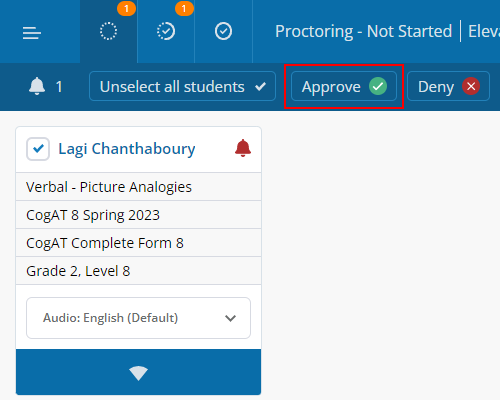Click the red Deny X icon

(471, 86)
